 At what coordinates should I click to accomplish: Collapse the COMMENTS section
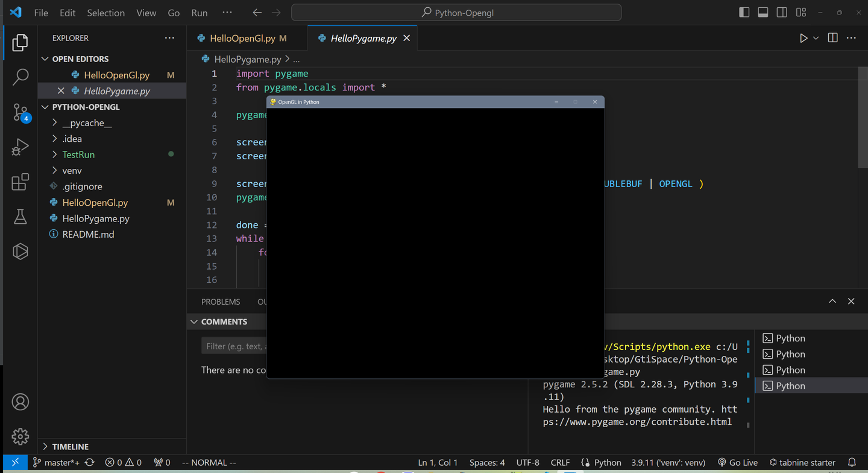[224, 322]
